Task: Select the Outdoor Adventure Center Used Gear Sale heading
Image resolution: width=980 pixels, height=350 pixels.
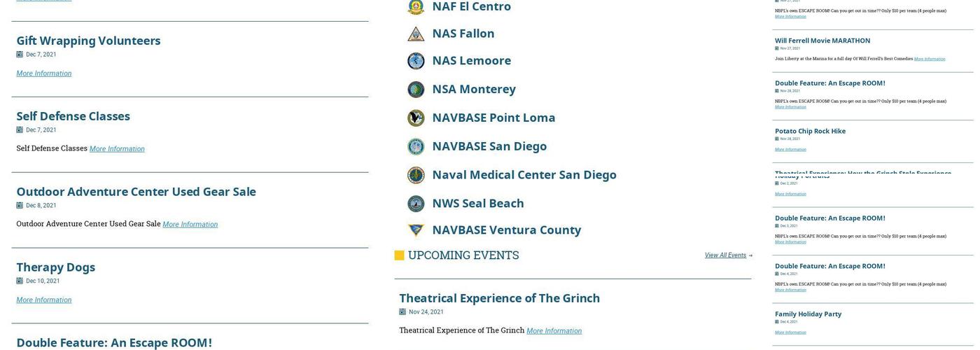Action: [x=136, y=192]
